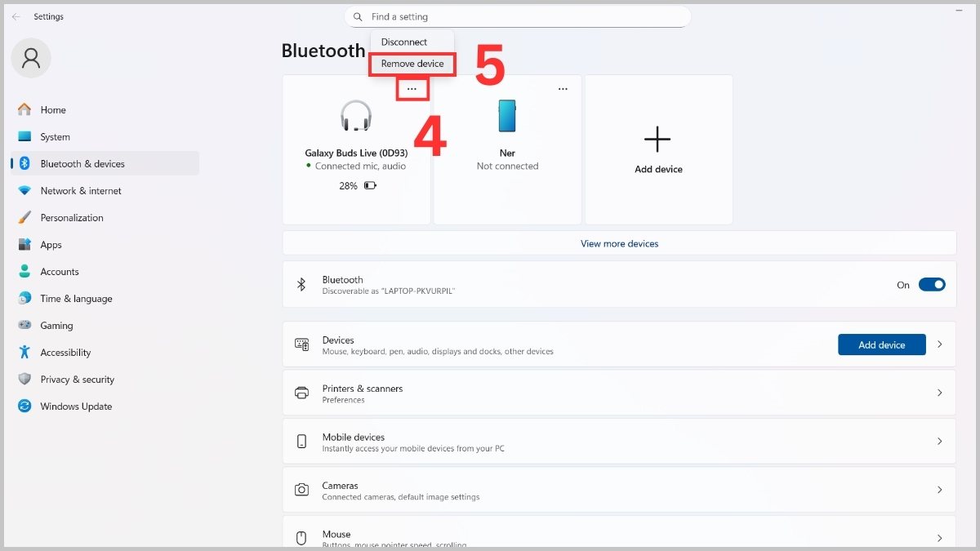Click the Discoverable as LAPTOP-PKVURPIL text

[388, 291]
